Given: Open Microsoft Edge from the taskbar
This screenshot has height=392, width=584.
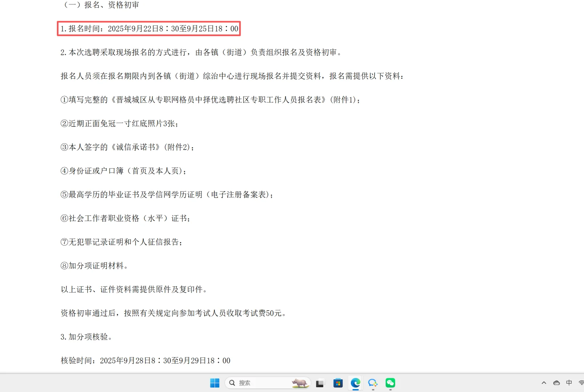Looking at the screenshot, I should coord(355,383).
